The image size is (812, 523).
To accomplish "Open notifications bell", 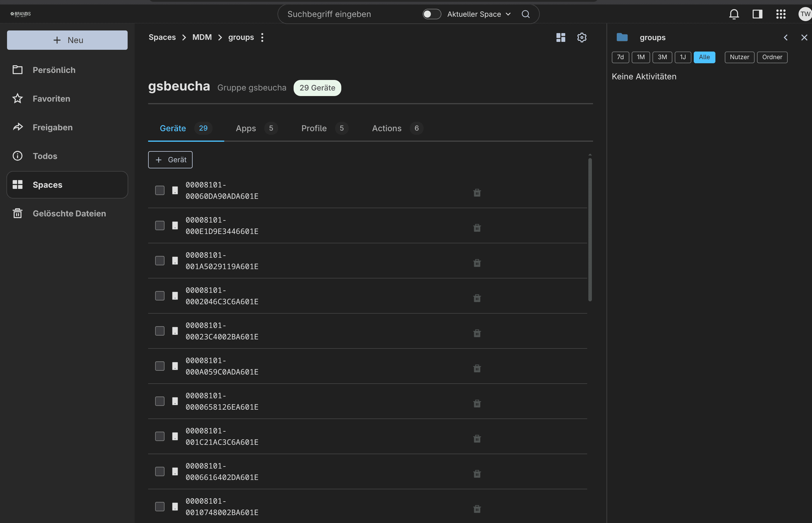I will [734, 14].
